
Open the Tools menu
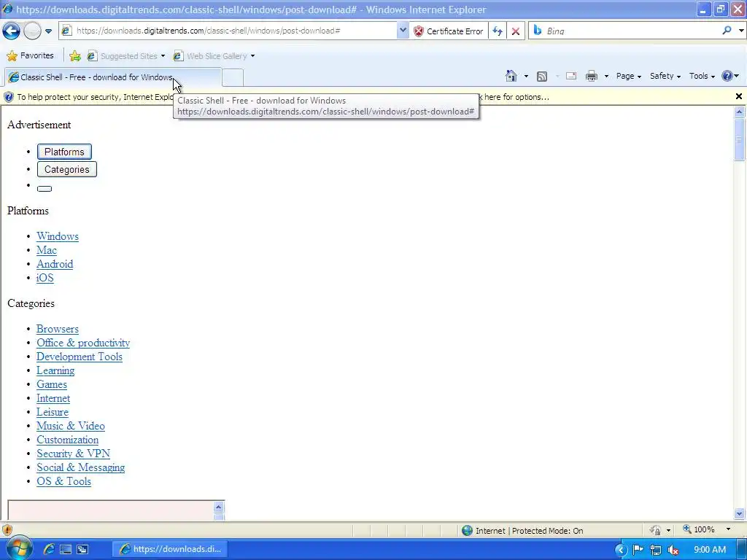pos(702,76)
